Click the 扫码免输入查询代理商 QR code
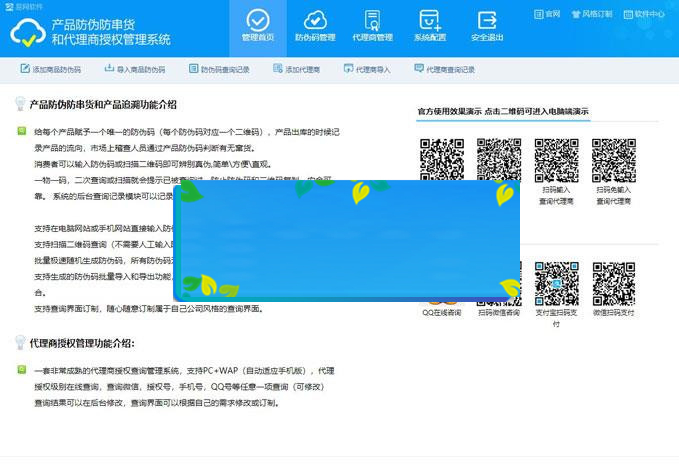Image resolution: width=679 pixels, height=474 pixels. 613,158
